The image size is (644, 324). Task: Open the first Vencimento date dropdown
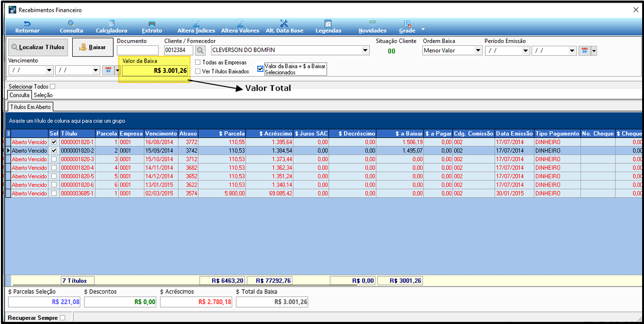pos(49,70)
